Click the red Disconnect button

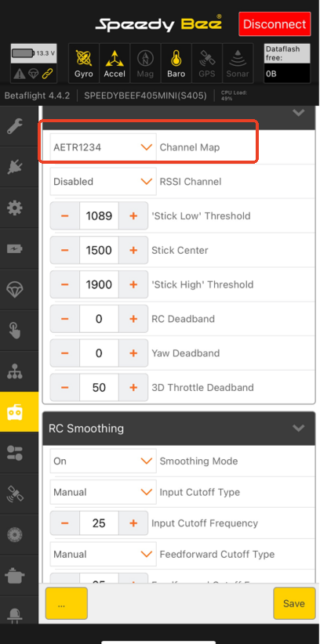[275, 24]
